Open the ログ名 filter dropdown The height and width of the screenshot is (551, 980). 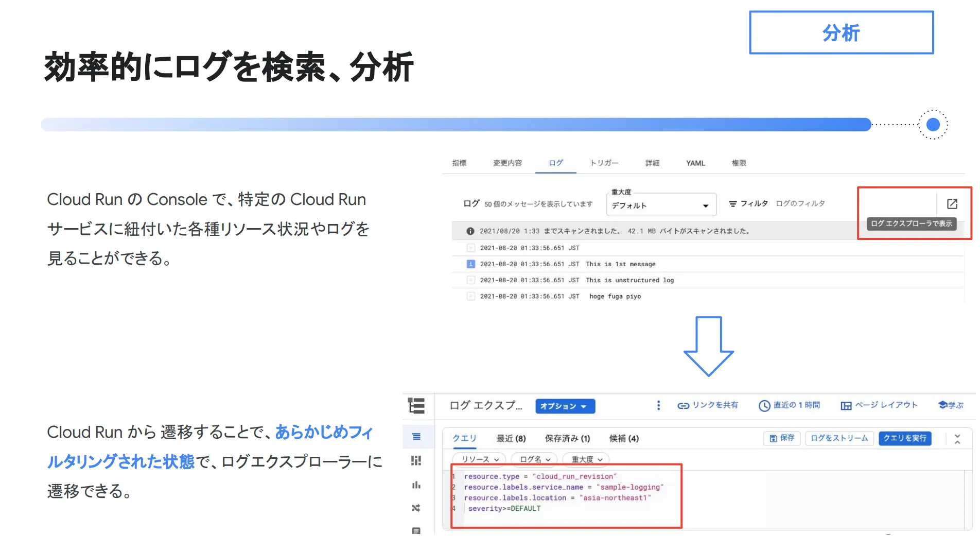pyautogui.click(x=535, y=459)
